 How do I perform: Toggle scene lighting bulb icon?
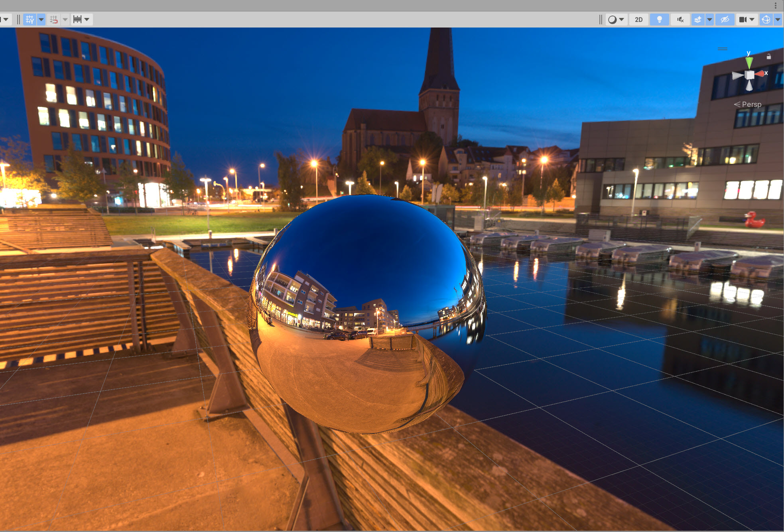point(659,20)
